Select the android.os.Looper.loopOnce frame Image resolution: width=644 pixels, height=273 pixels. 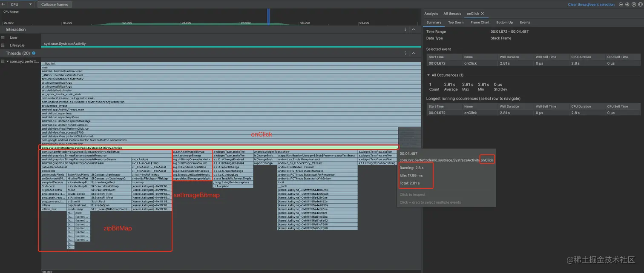click(x=231, y=117)
